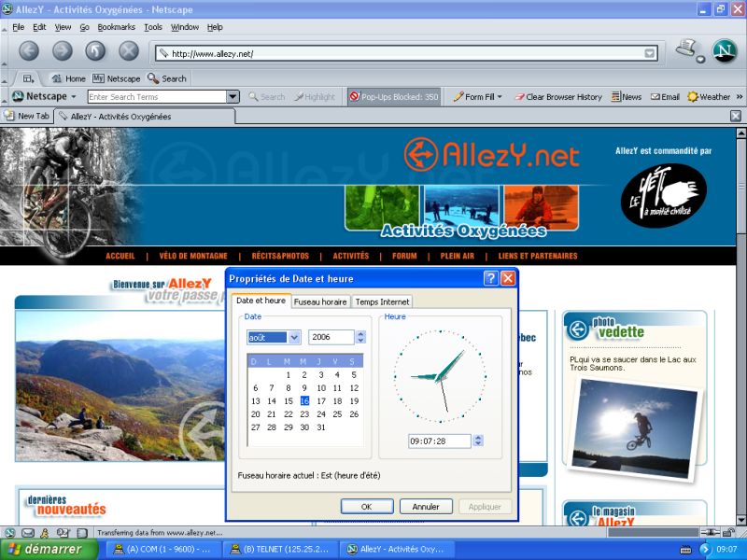Click the printer icon in the navigation toolbar
747x560 pixels.
688,50
